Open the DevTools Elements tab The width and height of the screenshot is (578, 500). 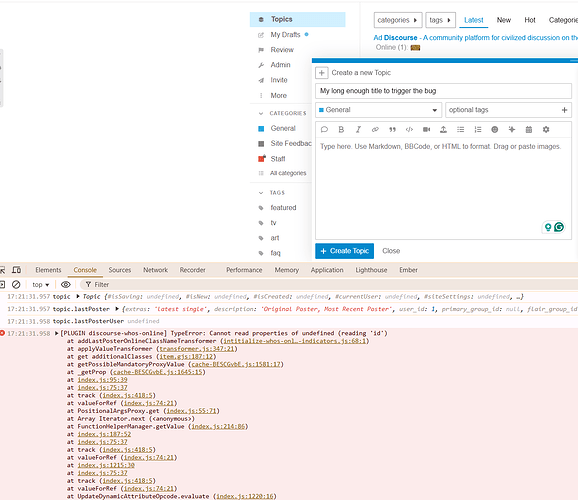(x=48, y=270)
